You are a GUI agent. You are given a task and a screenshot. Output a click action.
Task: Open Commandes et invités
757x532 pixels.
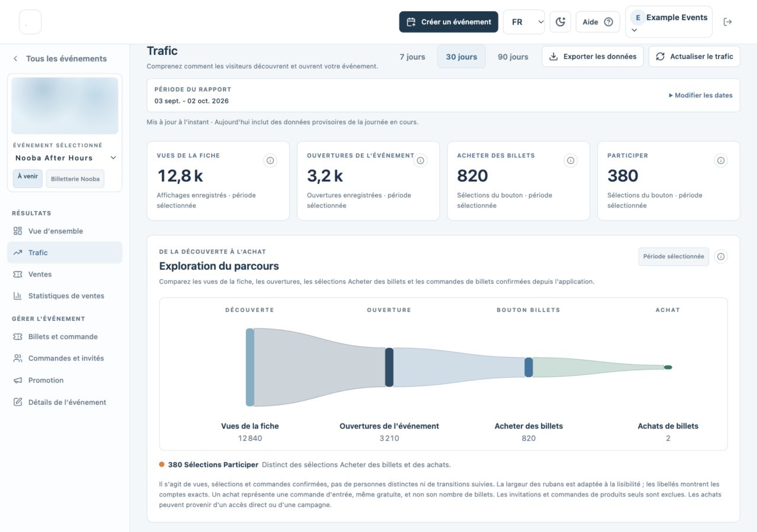tap(64, 358)
